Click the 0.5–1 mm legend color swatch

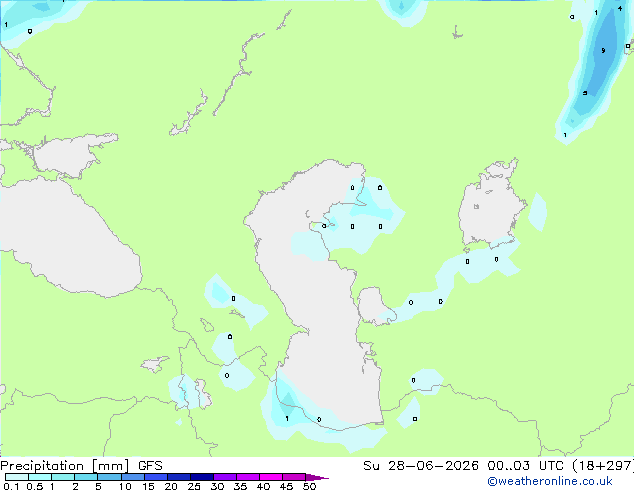(40, 477)
